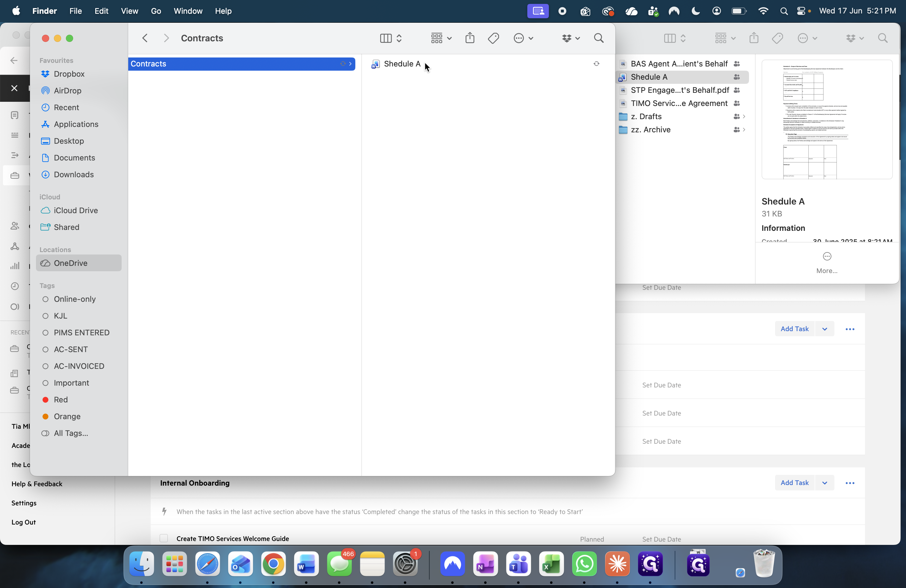Filter by the AC-INVOICED tag

(79, 366)
